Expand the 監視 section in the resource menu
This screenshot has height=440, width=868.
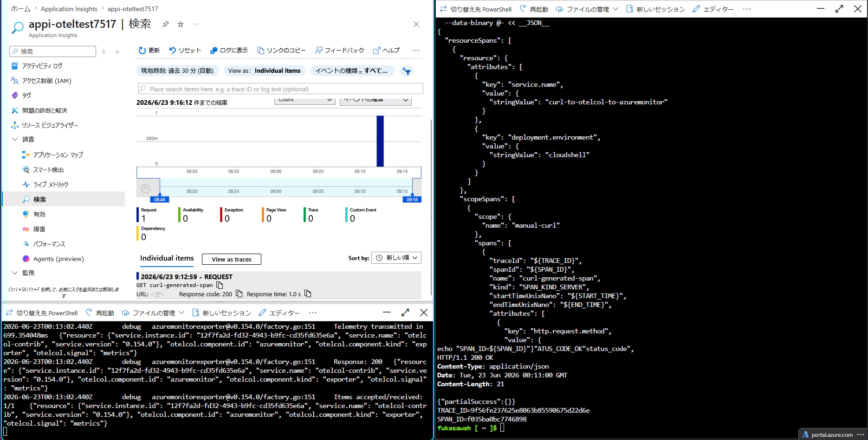click(15, 273)
